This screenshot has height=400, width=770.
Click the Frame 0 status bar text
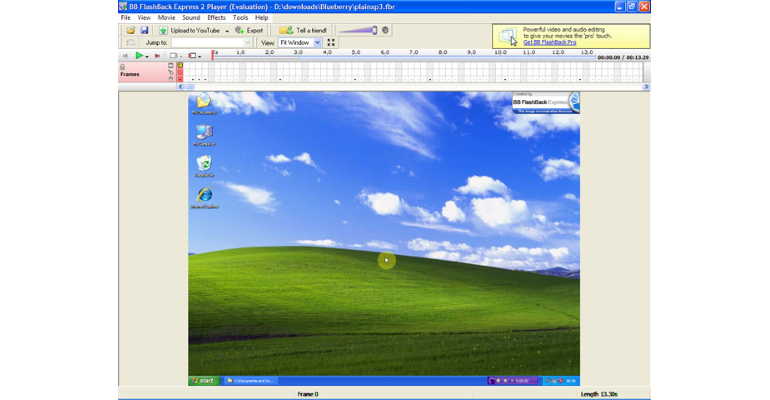pos(308,394)
